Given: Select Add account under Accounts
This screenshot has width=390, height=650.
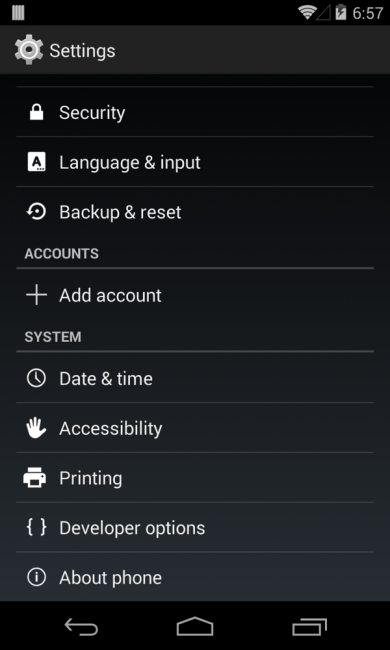Looking at the screenshot, I should 195,295.
